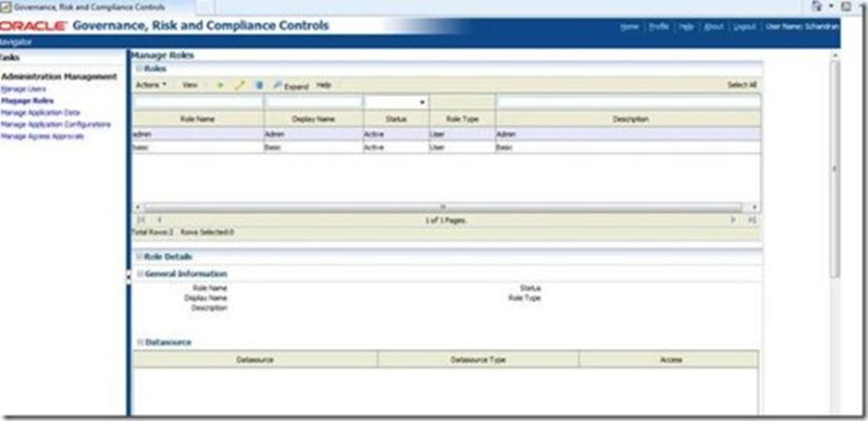The width and height of the screenshot is (868, 421).
Task: Click User role type in basic row
Action: pyautogui.click(x=463, y=148)
